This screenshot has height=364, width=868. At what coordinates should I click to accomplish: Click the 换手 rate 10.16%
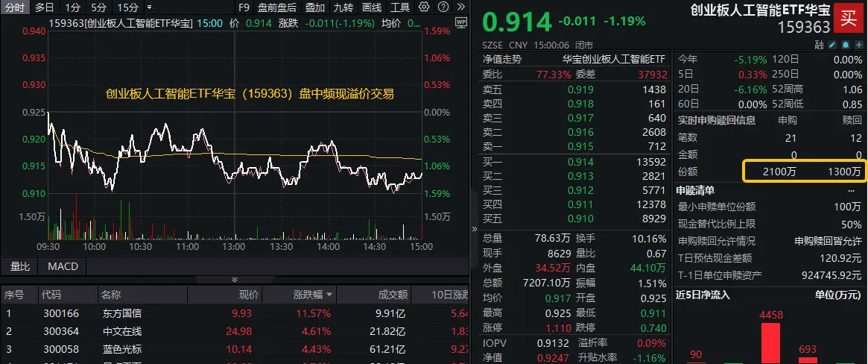coord(649,239)
